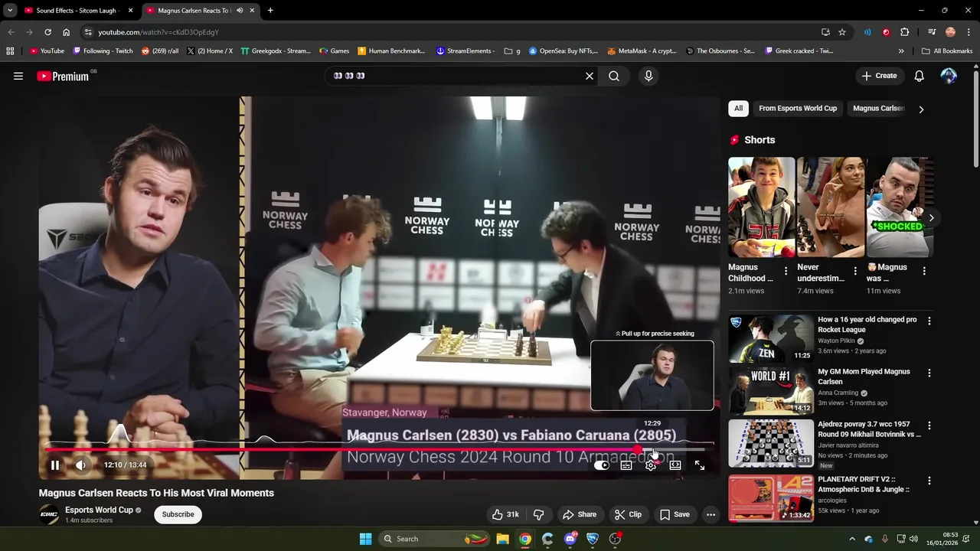Viewport: 980px width, 551px height.
Task: Open the video settings gear
Action: [x=651, y=465]
